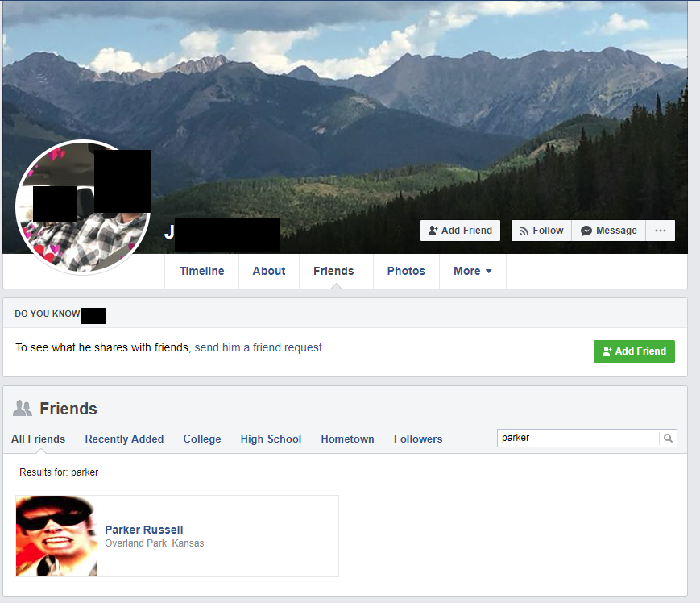The height and width of the screenshot is (603, 700).
Task: Click Parker Russell's profile thumbnail
Action: [x=56, y=536]
